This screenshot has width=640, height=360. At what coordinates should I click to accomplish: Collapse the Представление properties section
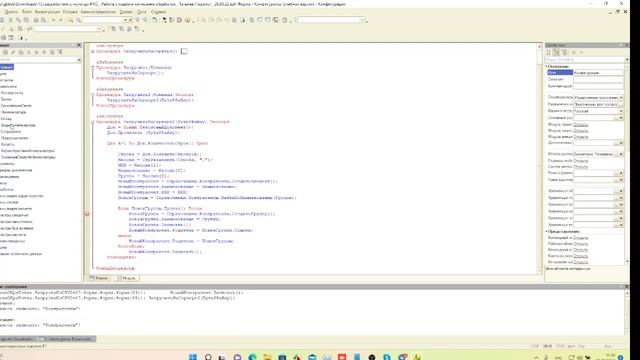[x=547, y=231]
